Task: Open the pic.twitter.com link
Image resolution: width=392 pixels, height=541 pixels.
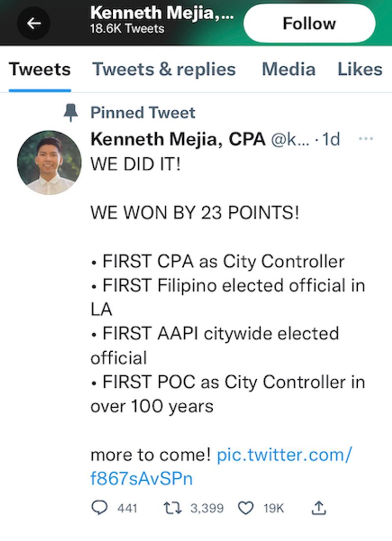Action: point(220,466)
